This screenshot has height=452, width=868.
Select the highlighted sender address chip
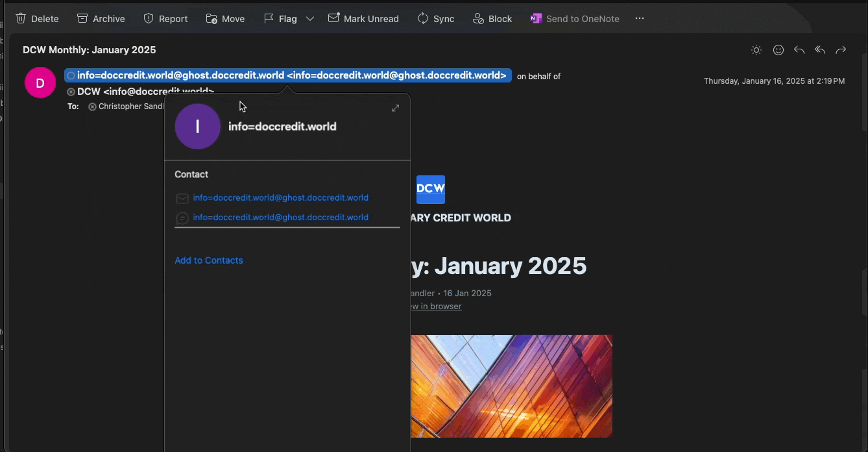coord(288,75)
